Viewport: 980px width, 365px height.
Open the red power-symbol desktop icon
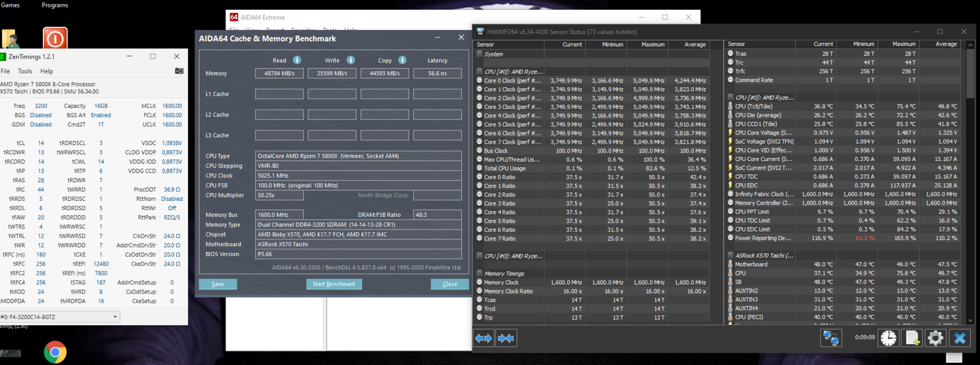tap(55, 39)
